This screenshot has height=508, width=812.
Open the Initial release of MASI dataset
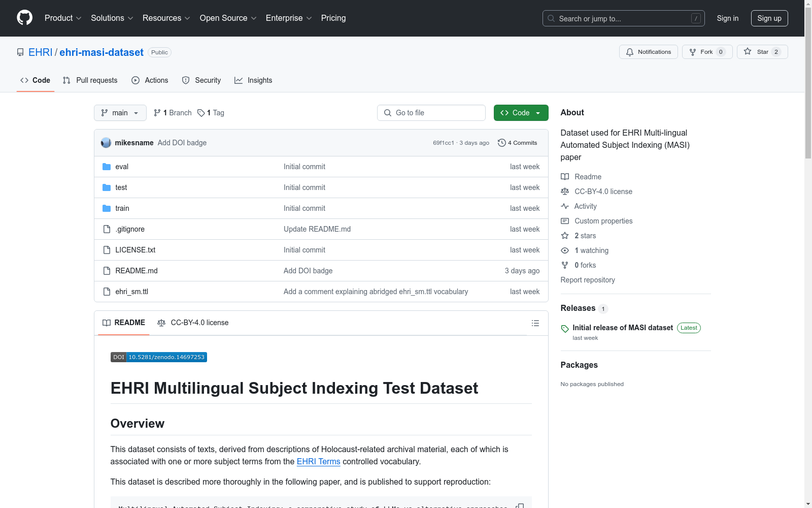[623, 328]
